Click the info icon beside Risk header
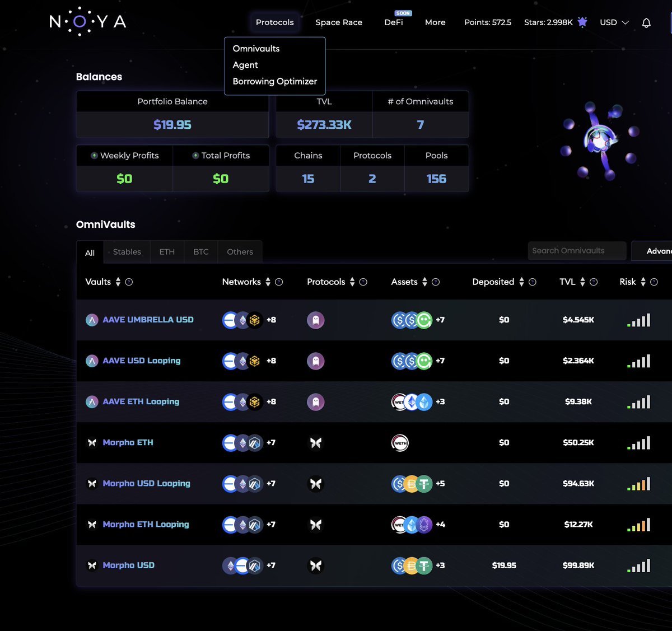The image size is (672, 631). click(654, 282)
